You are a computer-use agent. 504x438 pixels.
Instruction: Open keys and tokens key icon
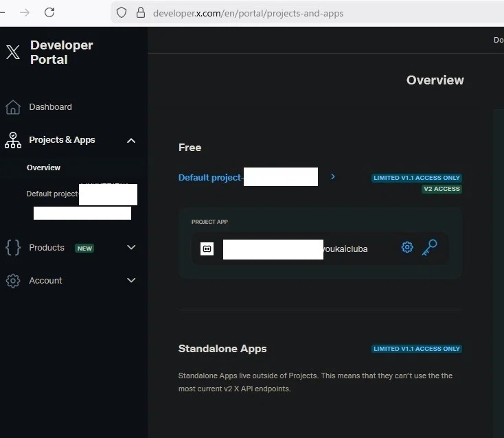click(x=429, y=247)
